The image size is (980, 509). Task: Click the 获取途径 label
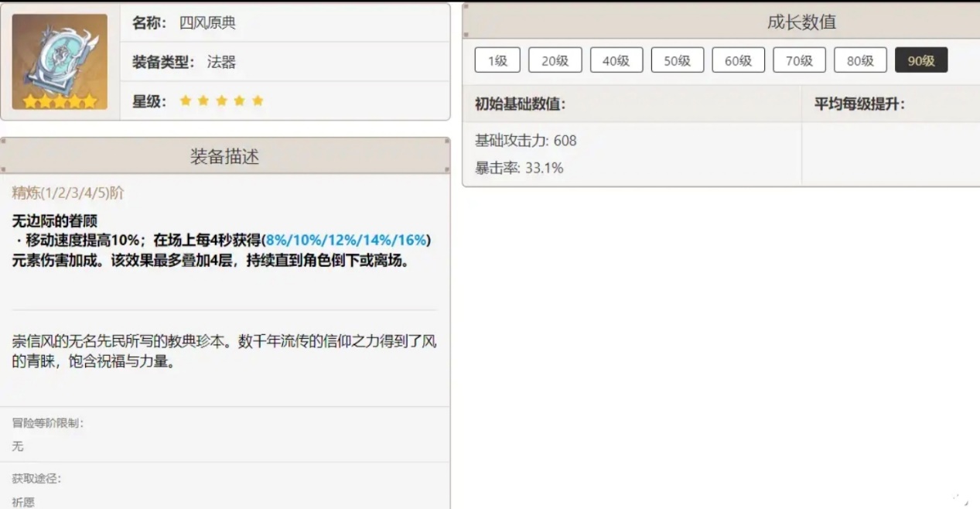(36, 479)
